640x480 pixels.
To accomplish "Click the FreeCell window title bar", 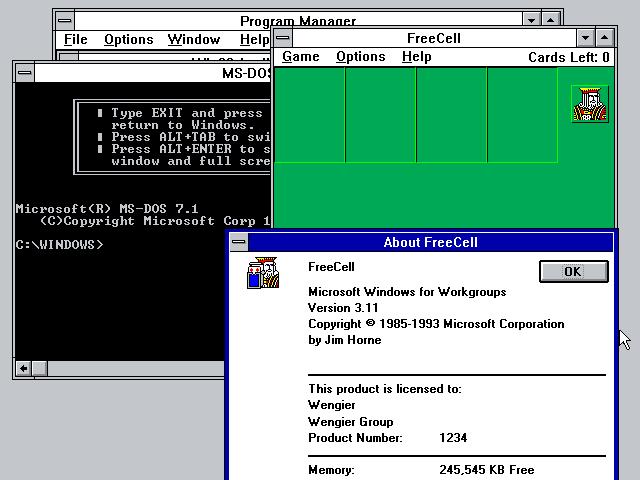I will pos(433,38).
